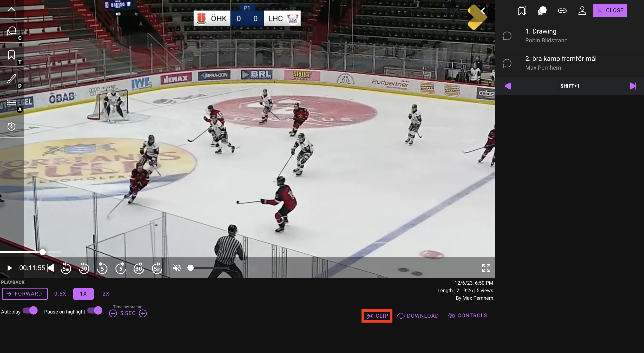The height and width of the screenshot is (353, 644).
Task: Unmute the video audio
Action: click(177, 268)
